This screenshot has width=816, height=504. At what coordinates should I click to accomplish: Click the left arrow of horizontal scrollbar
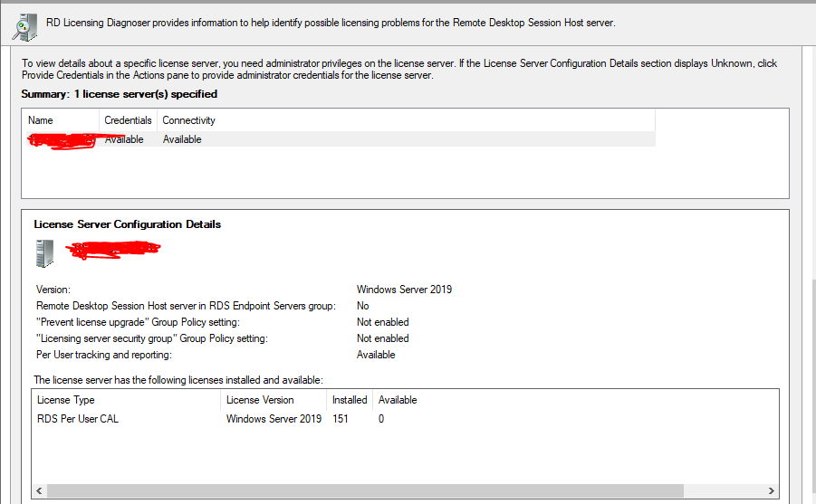pos(40,490)
